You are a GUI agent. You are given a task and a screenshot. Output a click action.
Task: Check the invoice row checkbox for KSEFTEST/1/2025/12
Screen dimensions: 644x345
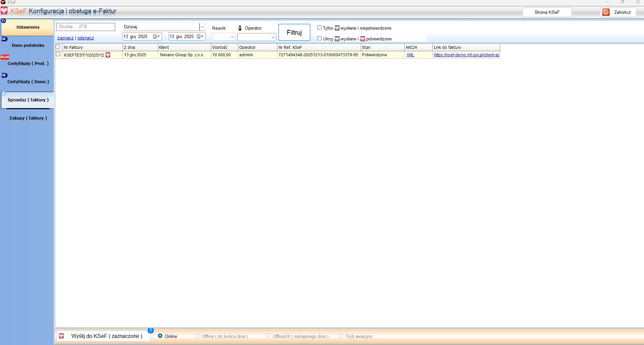[x=58, y=55]
